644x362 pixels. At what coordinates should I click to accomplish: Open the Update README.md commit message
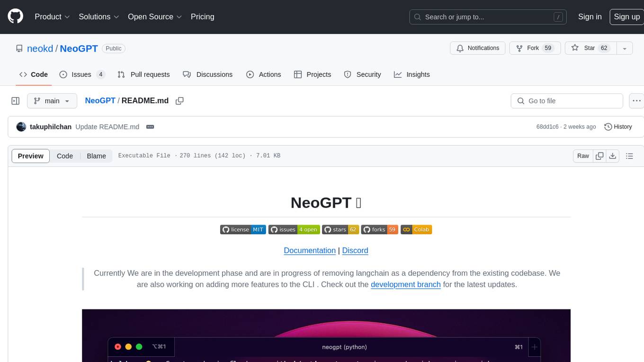click(107, 127)
